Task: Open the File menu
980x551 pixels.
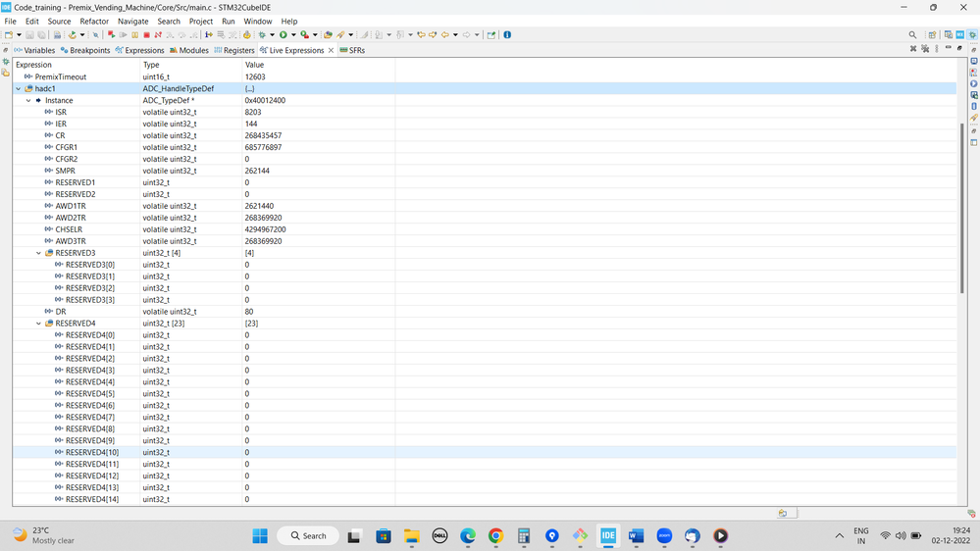Action: (10, 22)
